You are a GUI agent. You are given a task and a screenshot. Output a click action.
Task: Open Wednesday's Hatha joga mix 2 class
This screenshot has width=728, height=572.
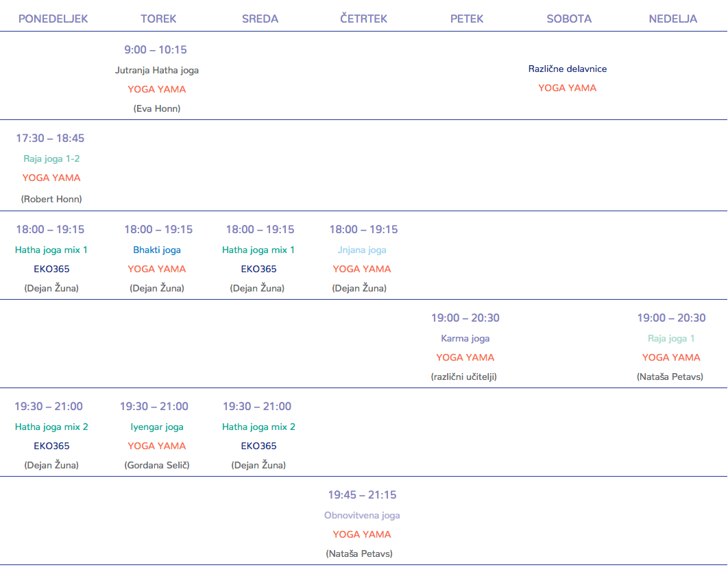tap(258, 427)
